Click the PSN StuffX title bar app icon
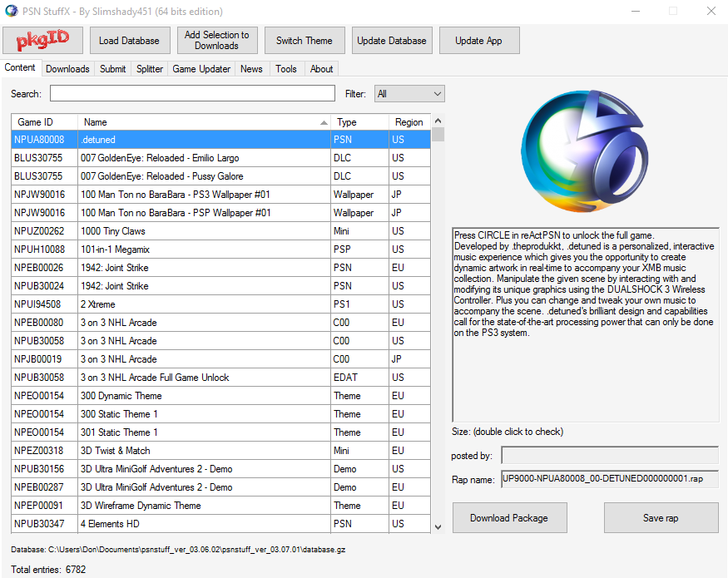The height and width of the screenshot is (578, 728). click(11, 11)
